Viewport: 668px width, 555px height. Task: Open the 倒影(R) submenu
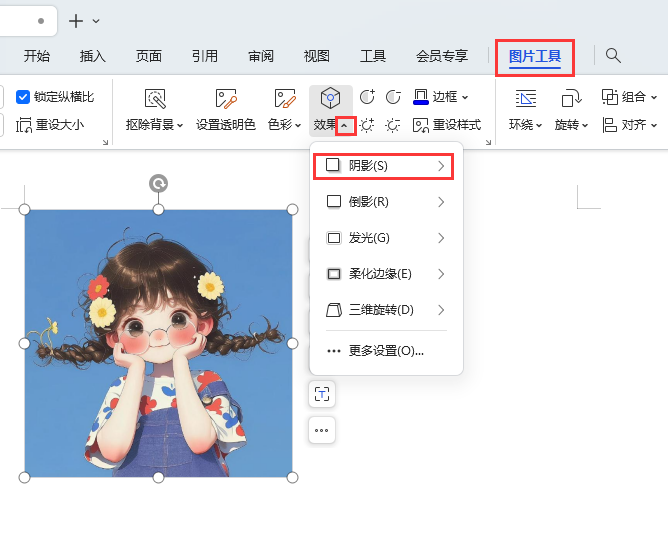[x=386, y=201]
